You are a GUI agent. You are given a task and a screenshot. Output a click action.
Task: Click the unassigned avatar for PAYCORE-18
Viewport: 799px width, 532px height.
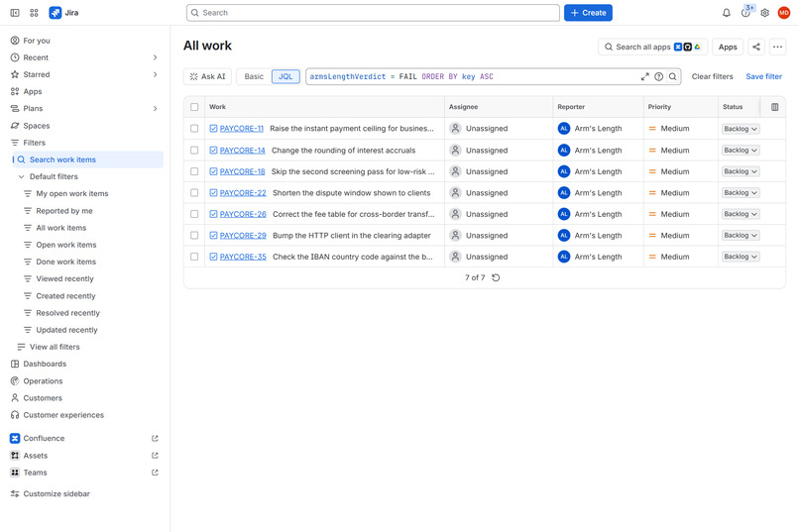456,171
